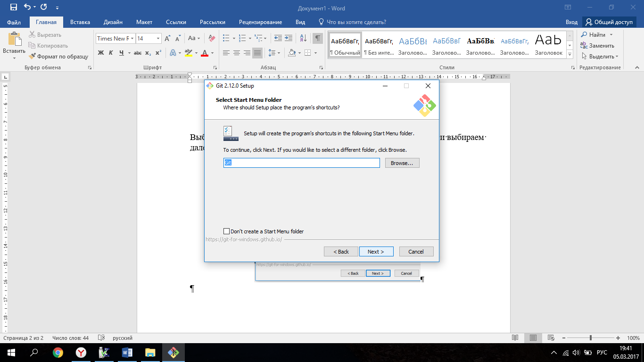The height and width of the screenshot is (362, 644).
Task: Click Copy (Копировать) in the clipboard group
Action: click(48, 46)
